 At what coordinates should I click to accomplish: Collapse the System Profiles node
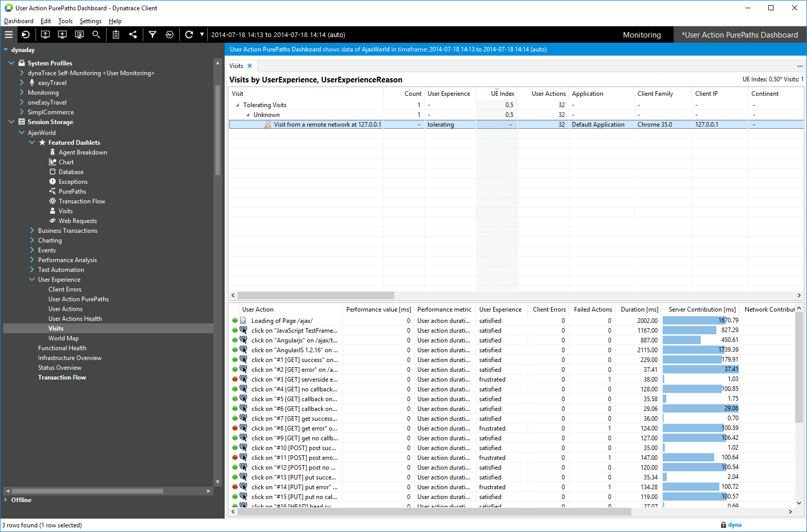coord(11,63)
